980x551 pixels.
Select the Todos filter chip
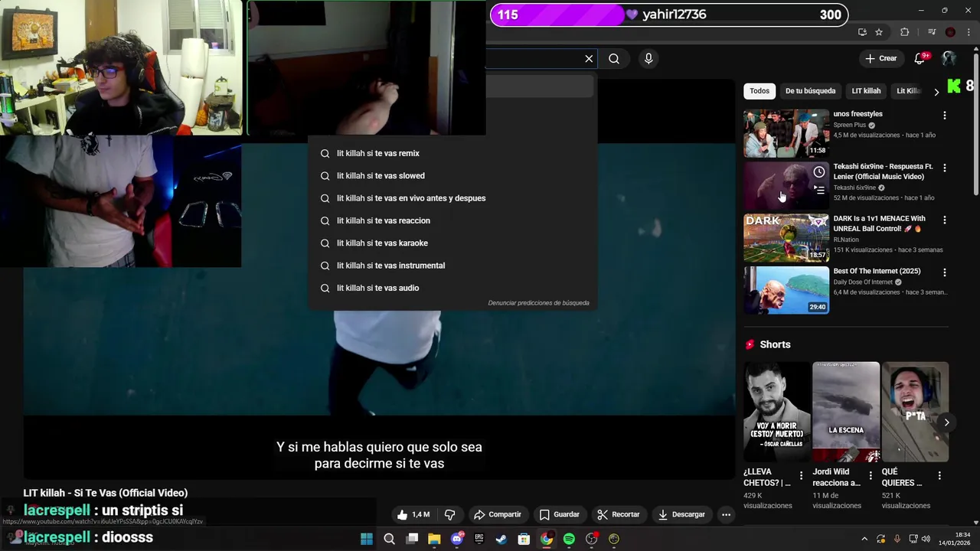click(759, 91)
